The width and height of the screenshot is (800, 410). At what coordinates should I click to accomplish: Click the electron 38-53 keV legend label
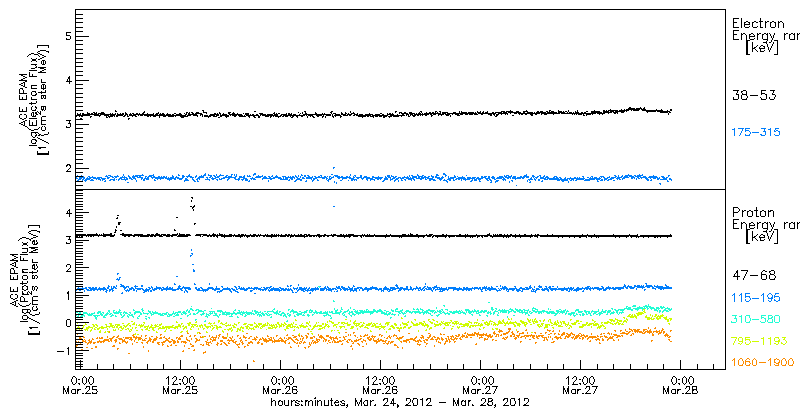coord(754,95)
